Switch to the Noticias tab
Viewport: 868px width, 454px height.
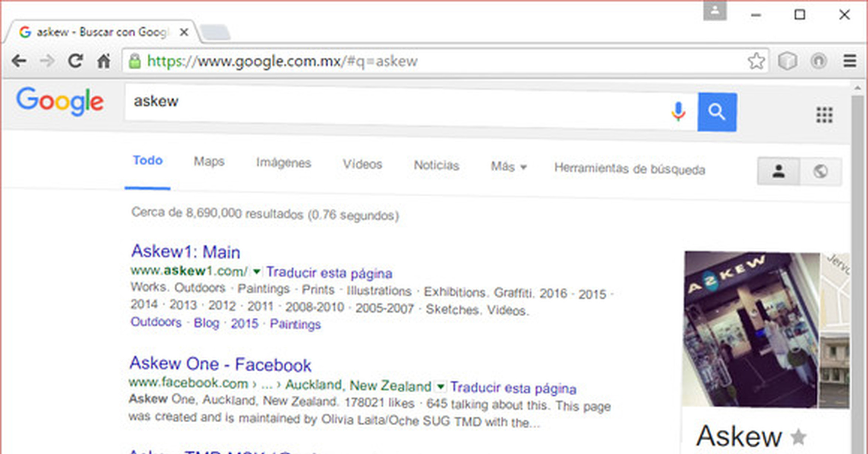[x=436, y=165]
